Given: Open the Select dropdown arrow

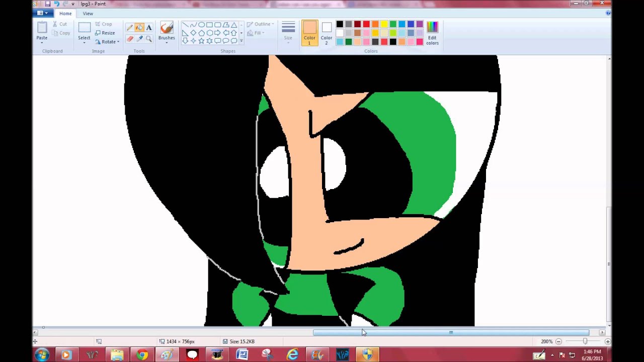Looking at the screenshot, I should click(84, 42).
